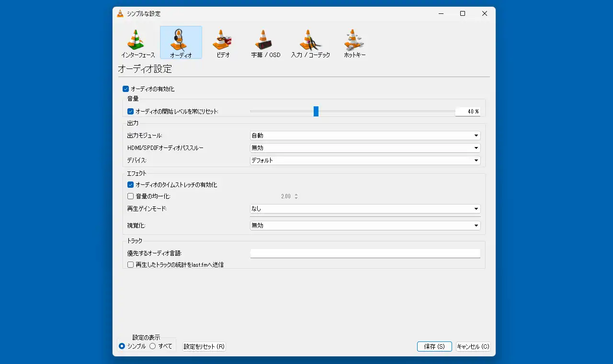Click the 音量の均一化 value stepper arrows
The image size is (613, 364).
click(x=296, y=196)
